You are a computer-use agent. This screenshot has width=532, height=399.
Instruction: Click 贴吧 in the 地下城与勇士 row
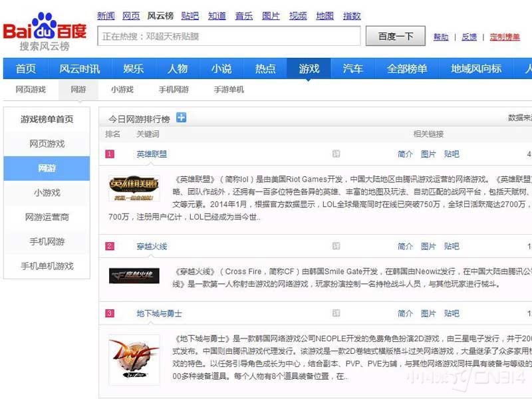tap(452, 313)
